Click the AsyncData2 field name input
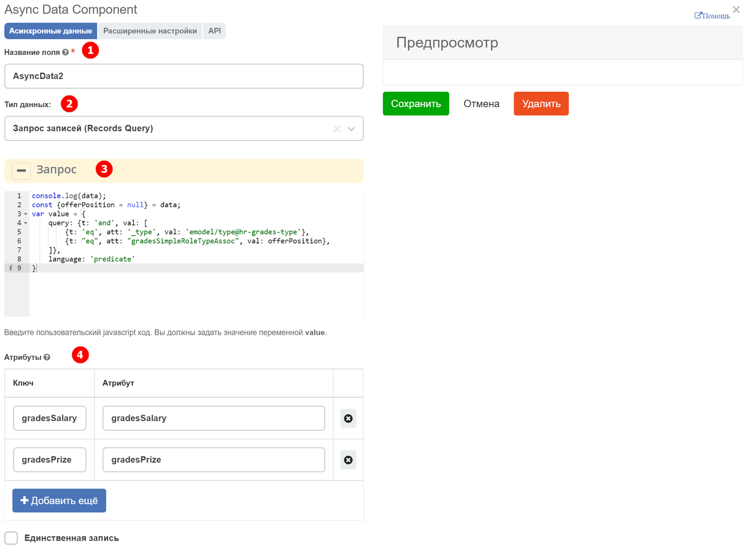 point(184,76)
